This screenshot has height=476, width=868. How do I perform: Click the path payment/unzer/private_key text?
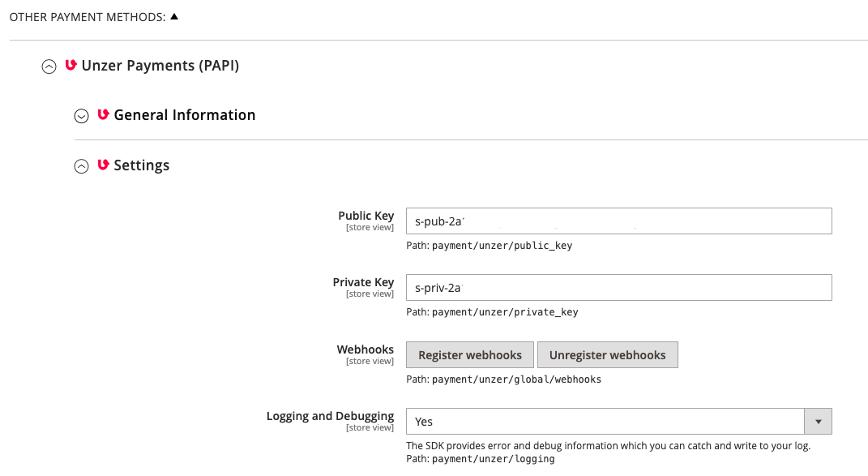coord(505,312)
